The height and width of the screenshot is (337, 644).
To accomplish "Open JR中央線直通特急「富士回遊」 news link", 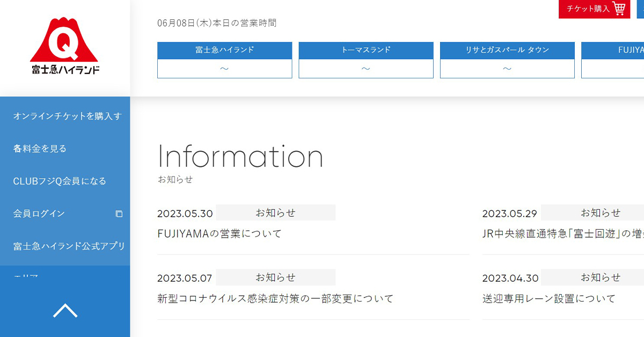I will pyautogui.click(x=562, y=233).
